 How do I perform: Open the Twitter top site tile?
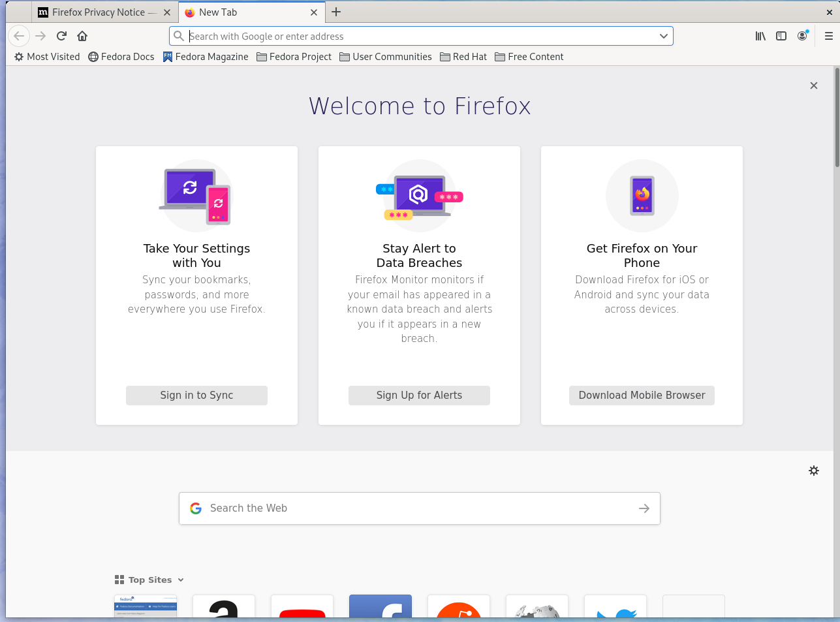pos(615,606)
